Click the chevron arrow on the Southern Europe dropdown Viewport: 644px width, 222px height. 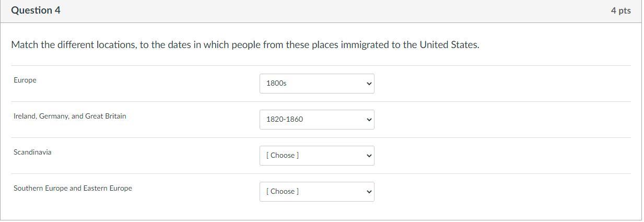[369, 192]
